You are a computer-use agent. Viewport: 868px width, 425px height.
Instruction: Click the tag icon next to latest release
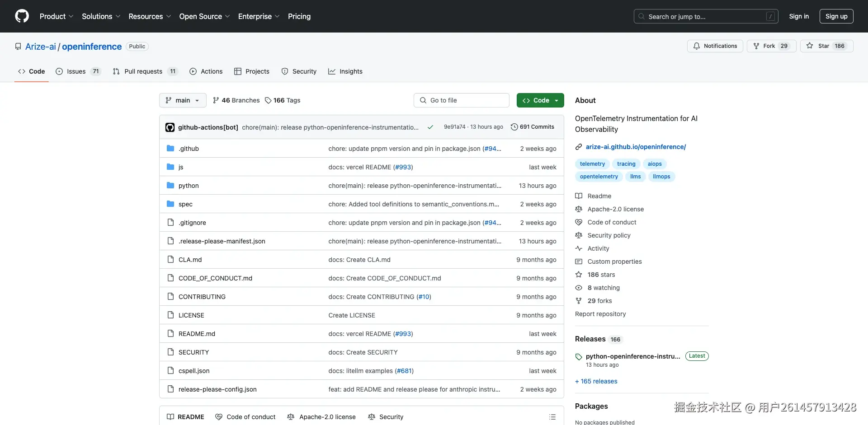click(x=579, y=357)
